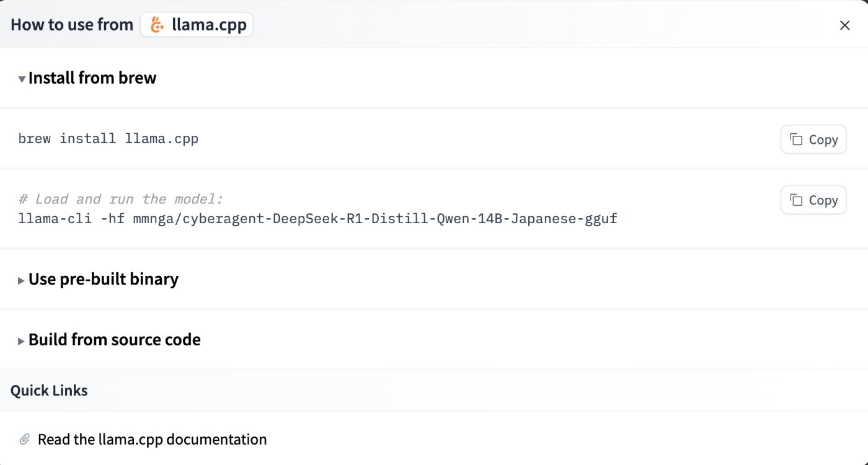Screen dimensions: 868x465
Task: Click the clipboard icon in the second Copy button
Action: point(796,200)
